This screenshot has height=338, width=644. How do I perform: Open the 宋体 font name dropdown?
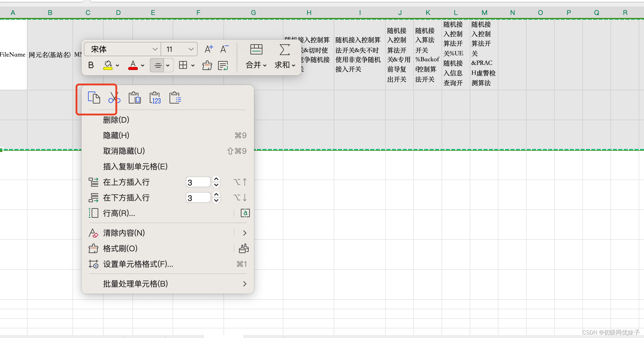(155, 49)
